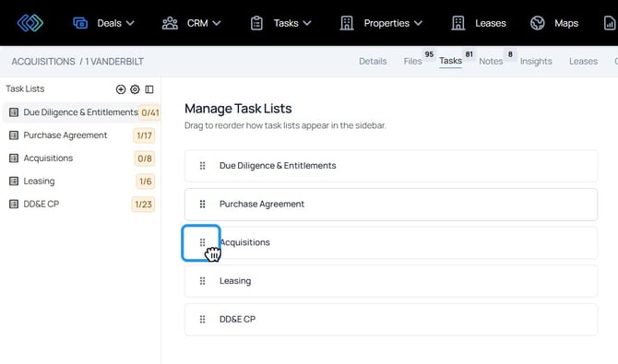
Task: Click Due Diligence & Entitlements label in manage list
Action: pos(278,166)
